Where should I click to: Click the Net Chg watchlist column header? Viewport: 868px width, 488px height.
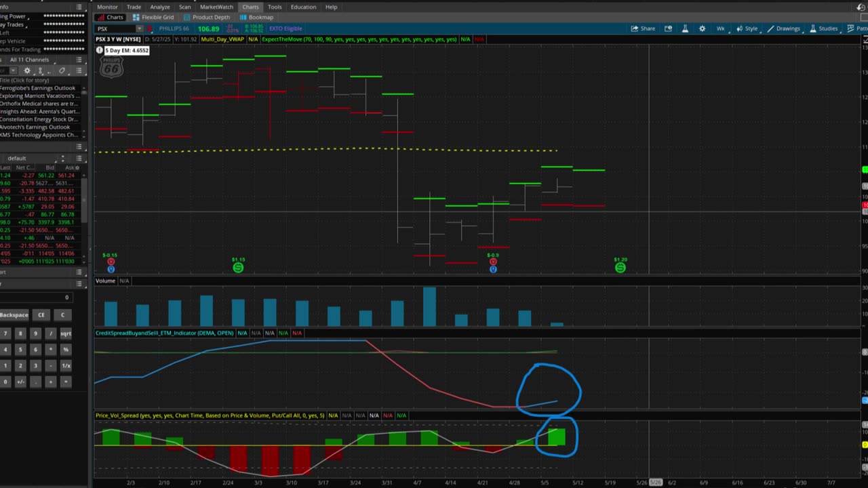pyautogui.click(x=26, y=167)
